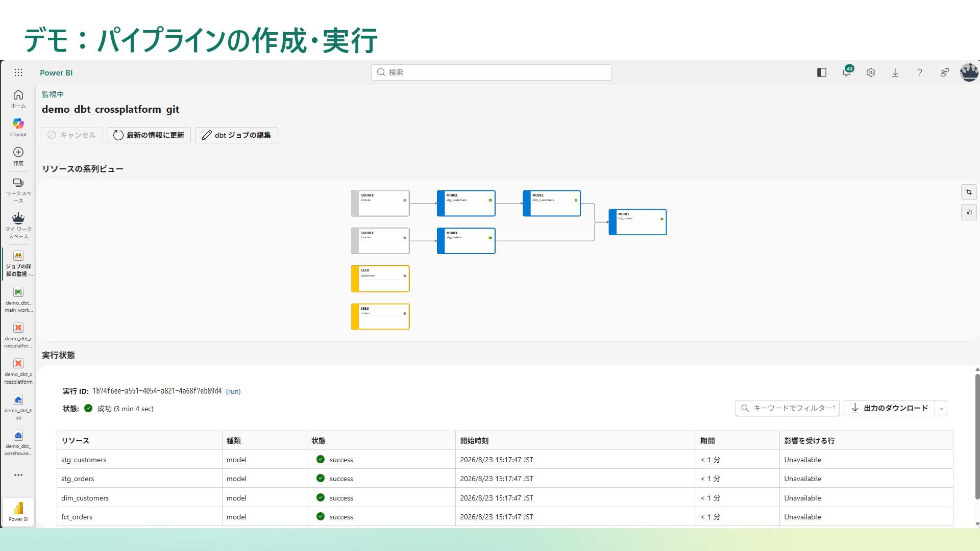Click 成功 (3 min 4 sec) status text
This screenshot has width=980, height=551.
click(x=125, y=409)
